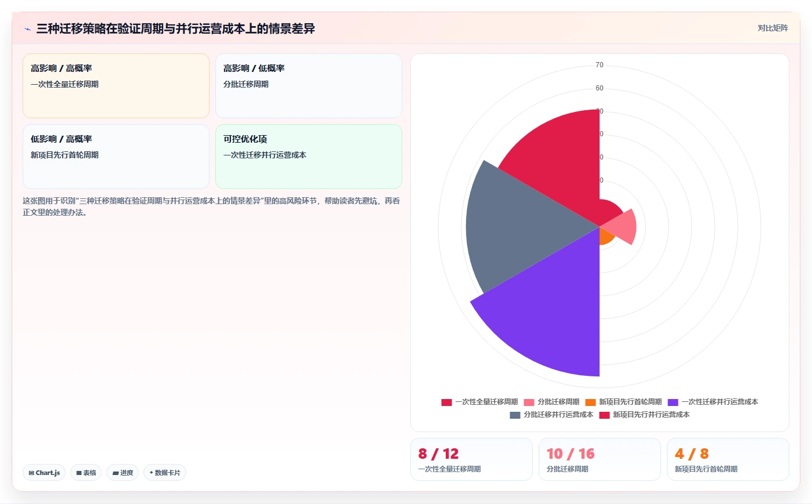Select the 高影响 / 低概率 quadrant card
The height and width of the screenshot is (504, 812).
[309, 86]
